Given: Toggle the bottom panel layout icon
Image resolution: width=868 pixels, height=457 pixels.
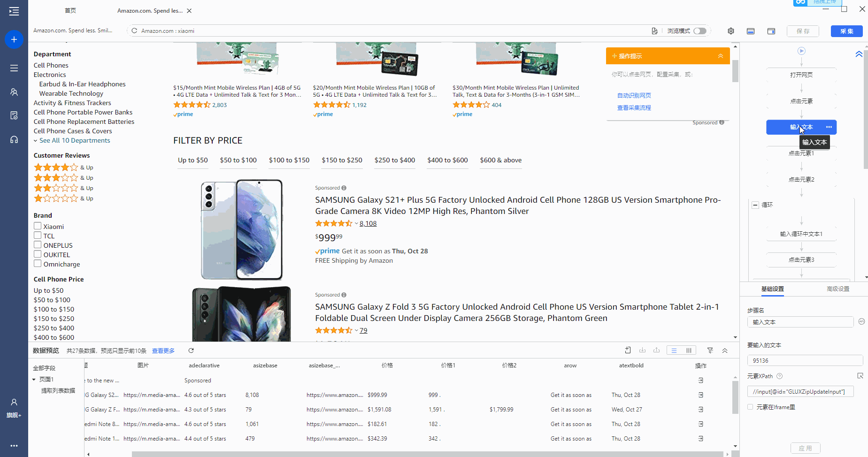Looking at the screenshot, I should [751, 31].
